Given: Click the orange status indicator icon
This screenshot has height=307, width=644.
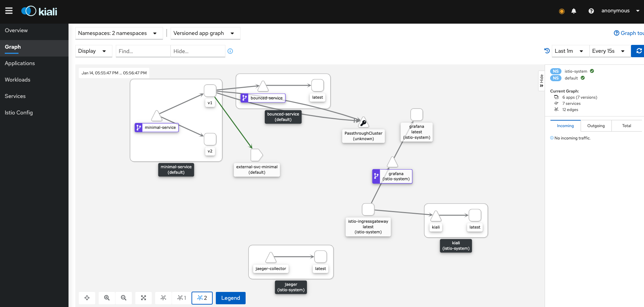Looking at the screenshot, I should pos(561,11).
